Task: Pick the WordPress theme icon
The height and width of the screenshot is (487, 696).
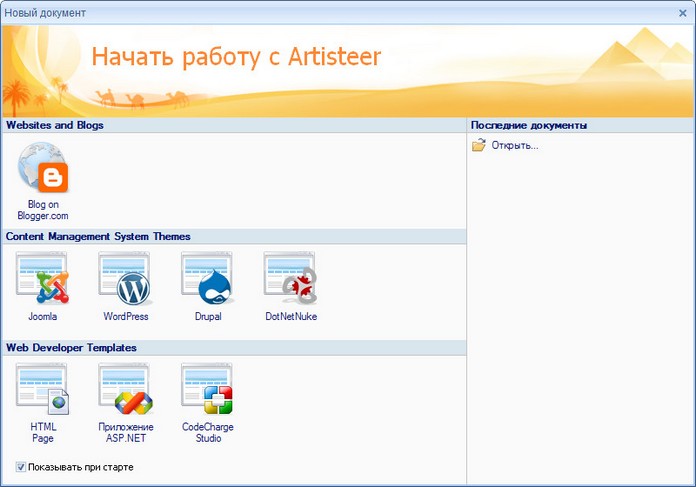Action: point(125,280)
